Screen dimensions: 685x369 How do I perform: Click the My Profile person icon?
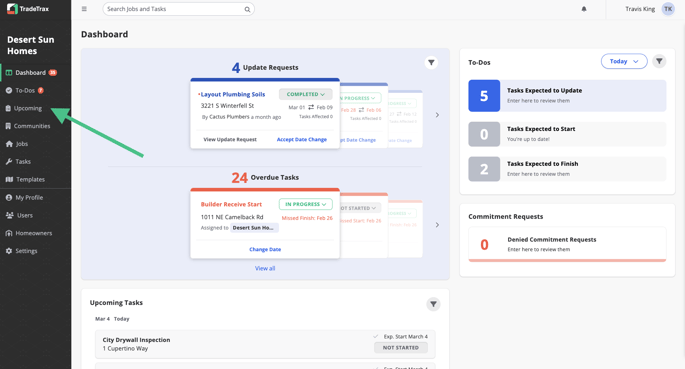pos(9,197)
